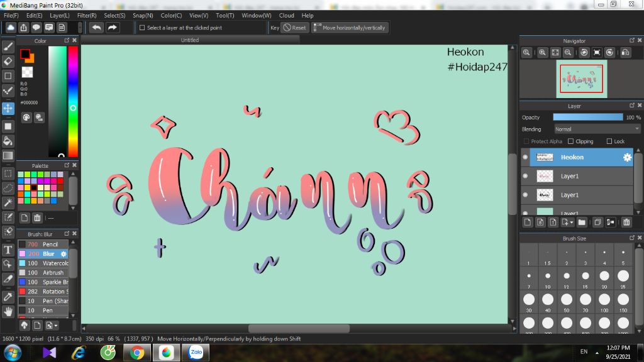The height and width of the screenshot is (362, 644).
Task: Delete layer with Layer panel trash icon
Action: tap(626, 222)
